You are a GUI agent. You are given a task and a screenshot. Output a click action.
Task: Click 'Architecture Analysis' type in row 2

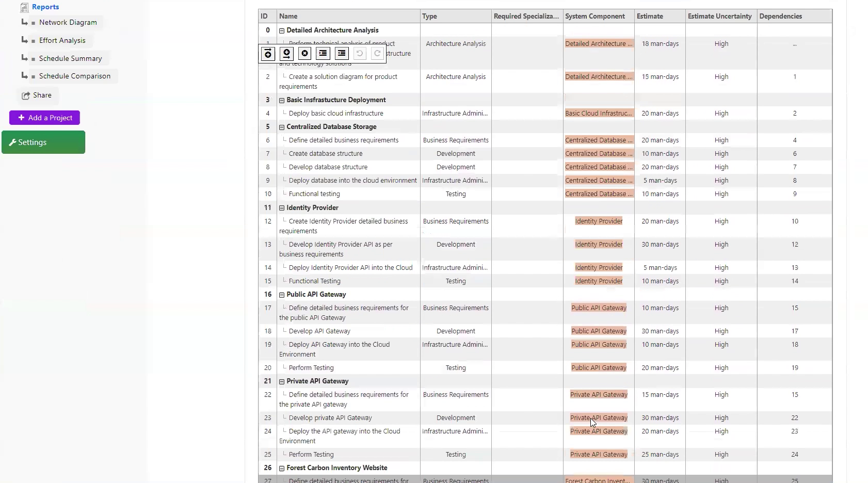point(456,77)
